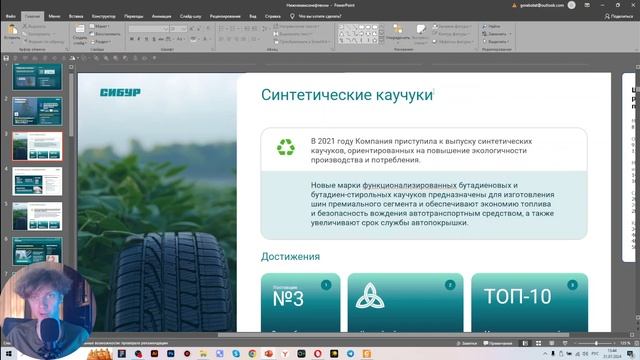640x360 pixels.
Task: Switch to Slide Sorter view in status bar
Action: [538, 343]
